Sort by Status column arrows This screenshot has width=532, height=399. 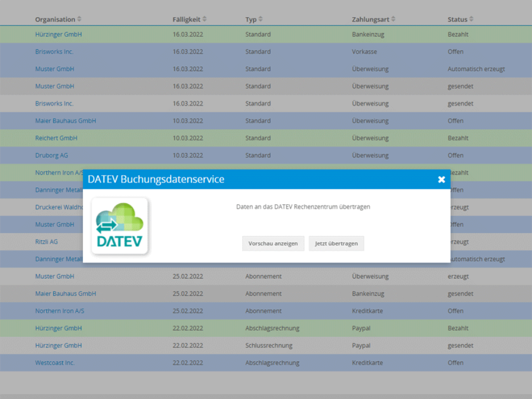click(x=471, y=20)
